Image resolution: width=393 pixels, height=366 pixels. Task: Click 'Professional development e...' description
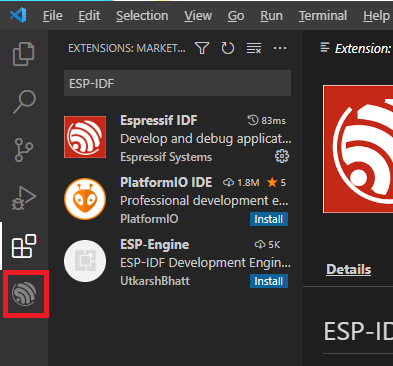click(x=204, y=201)
